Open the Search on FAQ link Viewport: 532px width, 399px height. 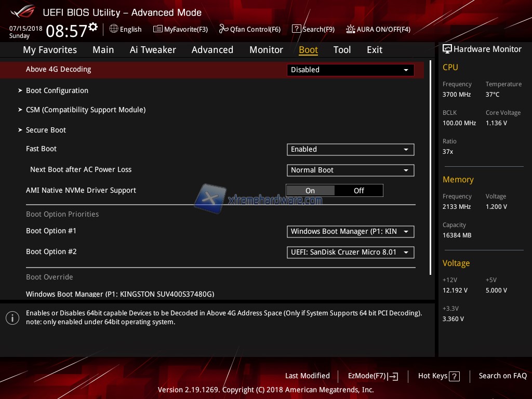[x=502, y=376]
